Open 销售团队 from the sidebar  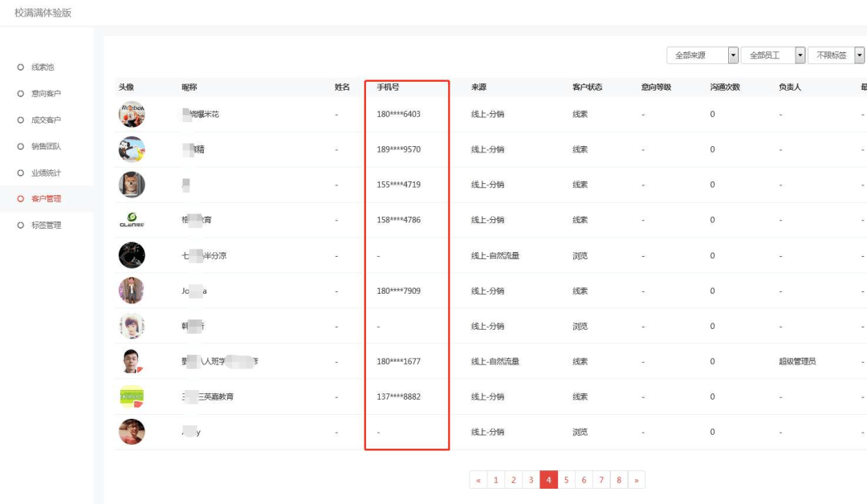click(46, 146)
